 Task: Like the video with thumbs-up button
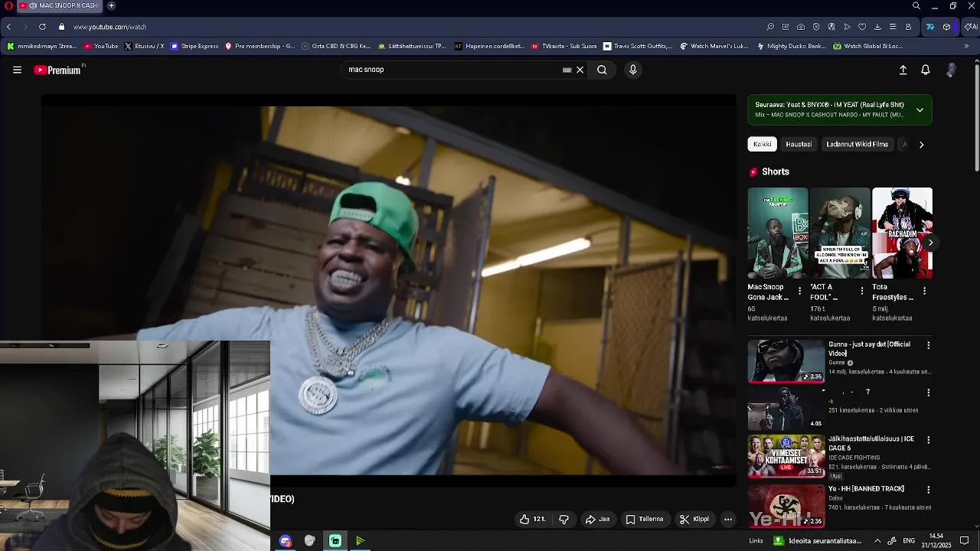(x=532, y=519)
